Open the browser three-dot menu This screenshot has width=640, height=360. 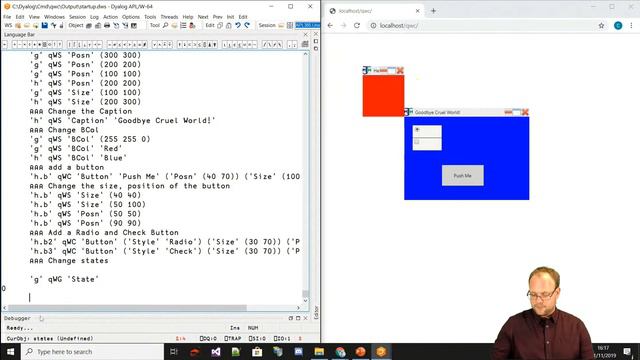(x=631, y=25)
